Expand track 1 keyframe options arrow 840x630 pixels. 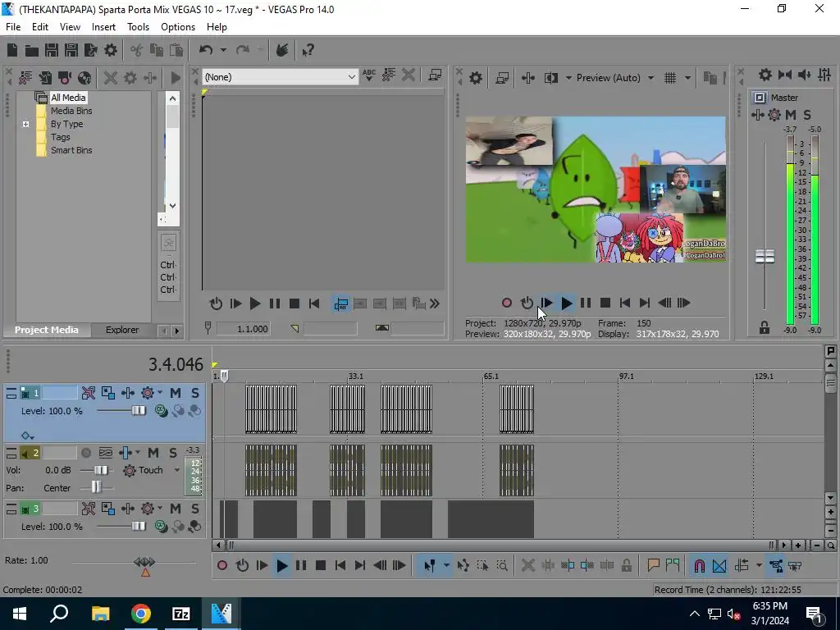pos(27,436)
